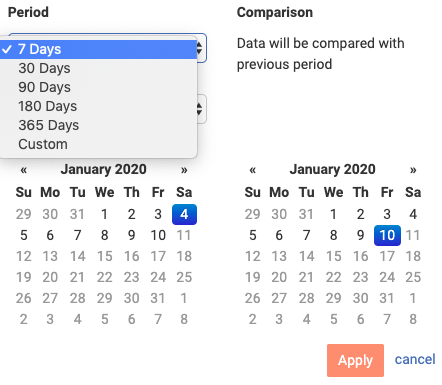Pick January 7 in the left calendar
Image resolution: width=442 pixels, height=385 pixels.
click(77, 235)
